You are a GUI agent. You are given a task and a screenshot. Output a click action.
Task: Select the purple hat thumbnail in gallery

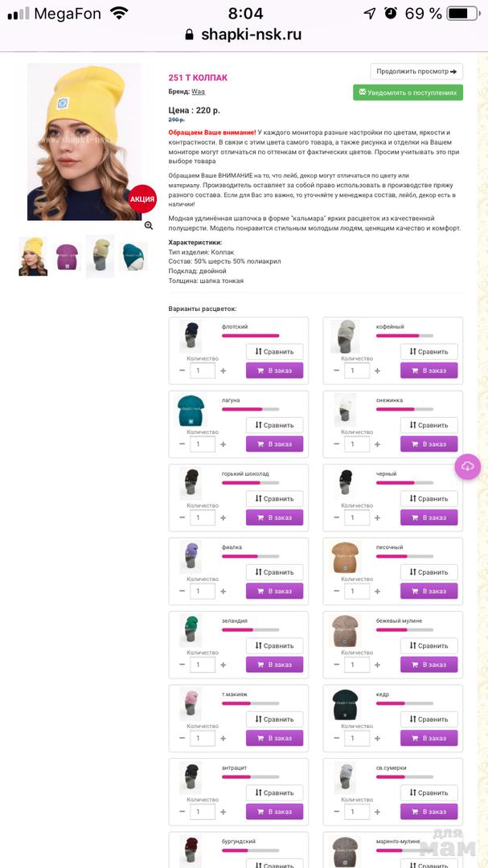click(68, 256)
